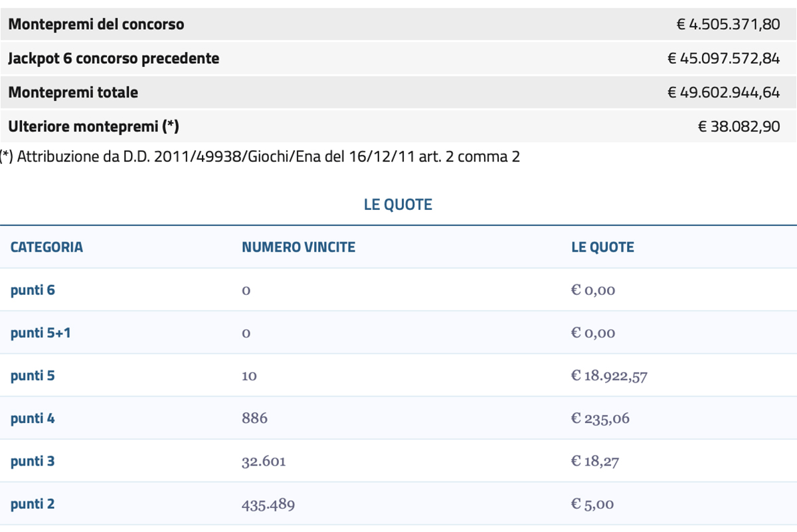
Task: Click the Attribuzione da D.D. footnote text
Action: coord(260,157)
